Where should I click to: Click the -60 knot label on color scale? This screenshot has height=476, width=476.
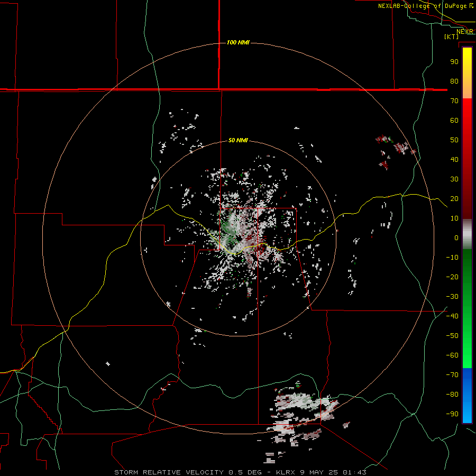click(x=452, y=355)
